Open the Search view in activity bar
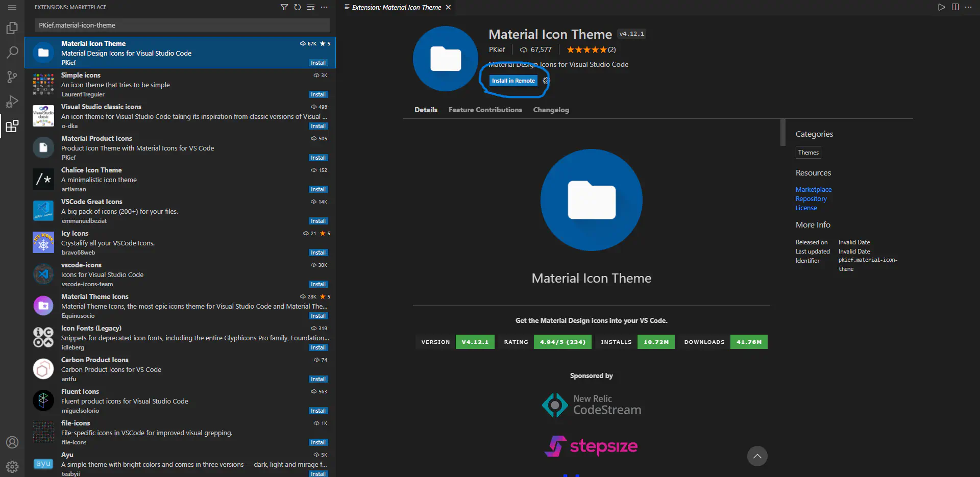Screen dimensions: 980x477 12,52
